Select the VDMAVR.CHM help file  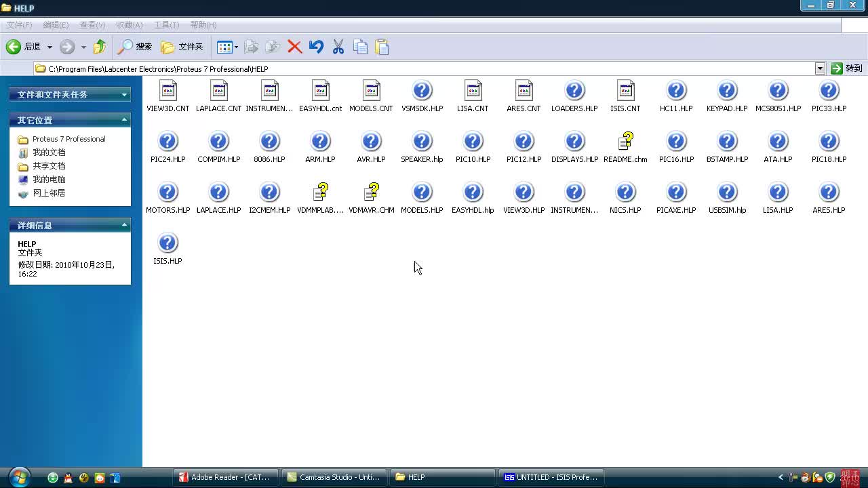coord(371,192)
